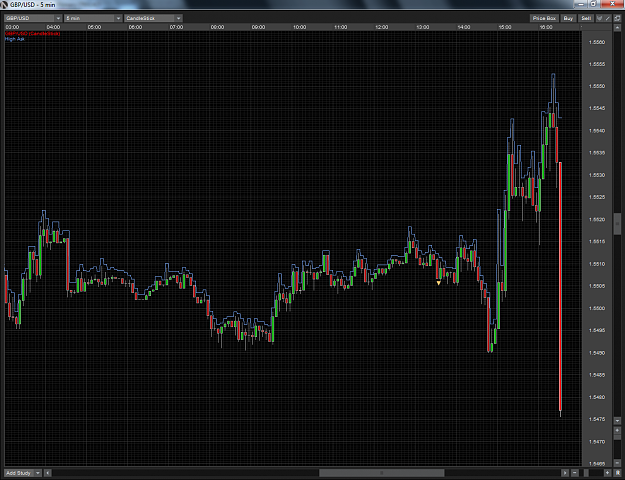Click the blue High Ask legend label

(15, 39)
